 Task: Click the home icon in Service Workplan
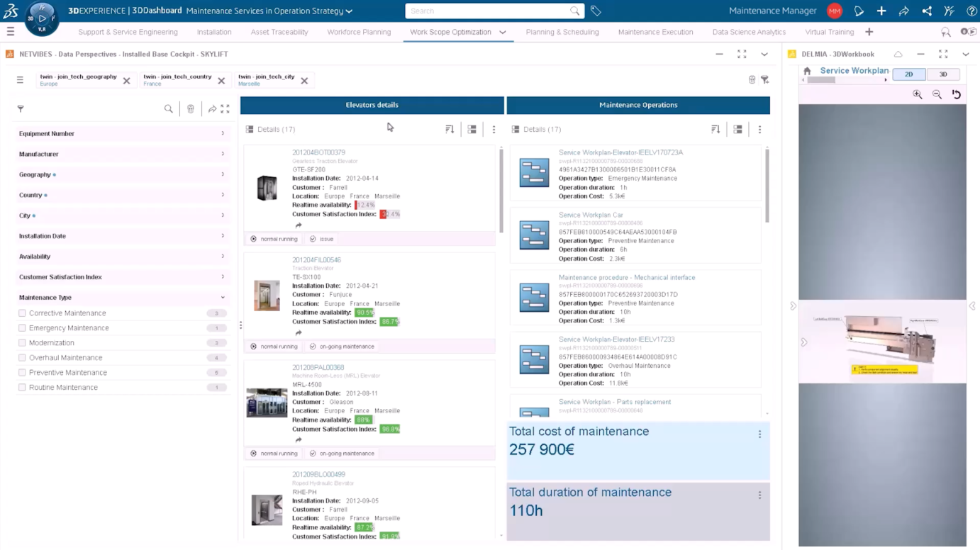pyautogui.click(x=807, y=71)
